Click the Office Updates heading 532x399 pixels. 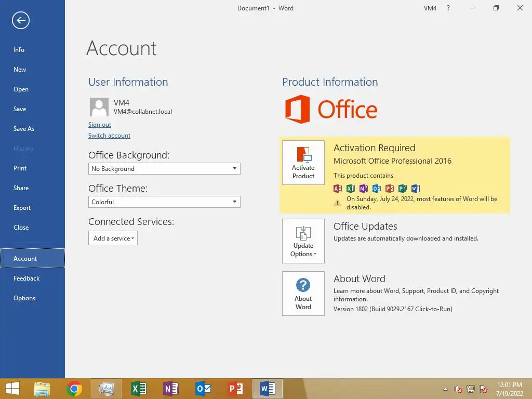tap(365, 227)
